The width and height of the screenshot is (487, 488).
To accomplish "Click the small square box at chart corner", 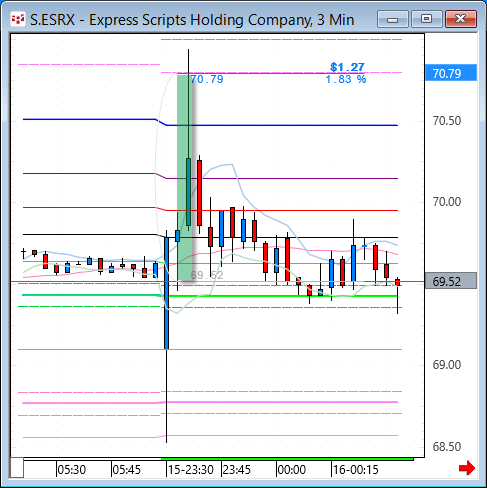I will pos(17,468).
